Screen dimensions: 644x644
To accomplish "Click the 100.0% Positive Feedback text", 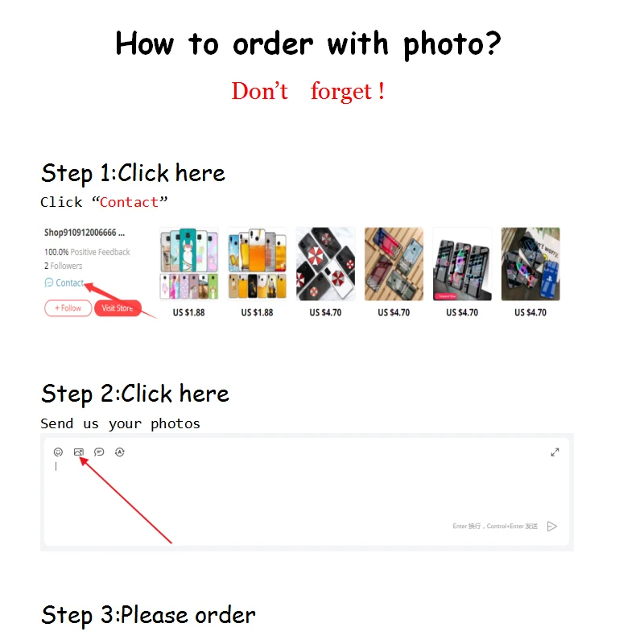I will (x=87, y=252).
